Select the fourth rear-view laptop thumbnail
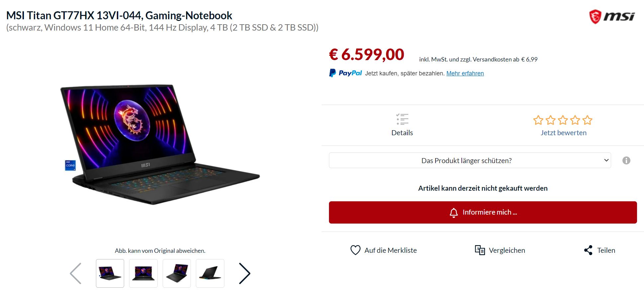Image resolution: width=644 pixels, height=291 pixels. [x=210, y=273]
